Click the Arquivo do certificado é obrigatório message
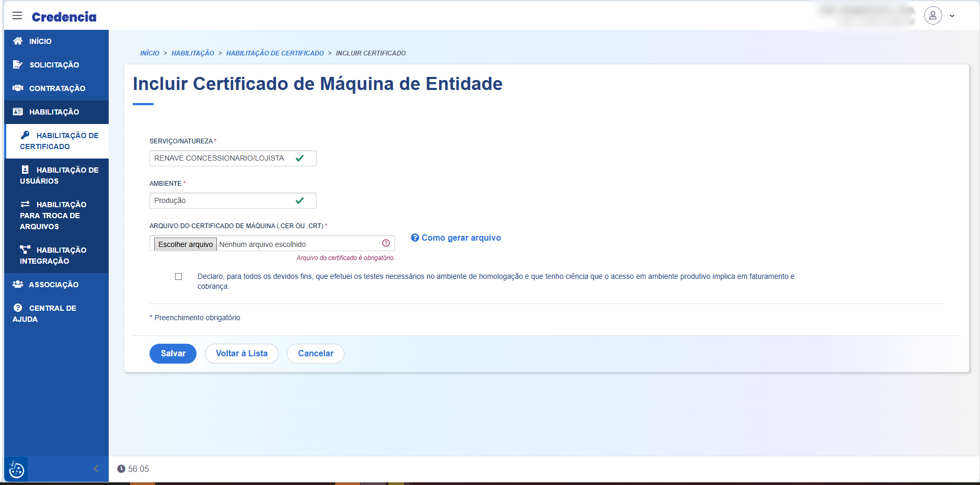 tap(345, 258)
